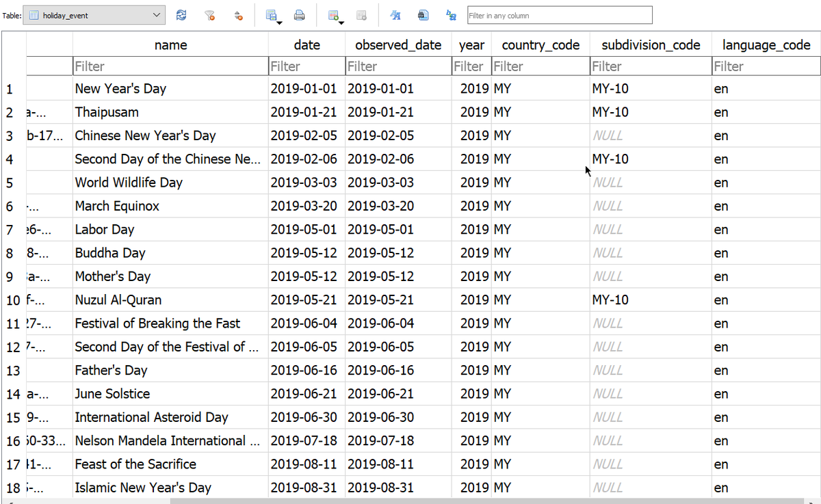Screen dimensions: 821x504
Task: Select the Chinese New Year's Day cell
Action: (x=170, y=135)
